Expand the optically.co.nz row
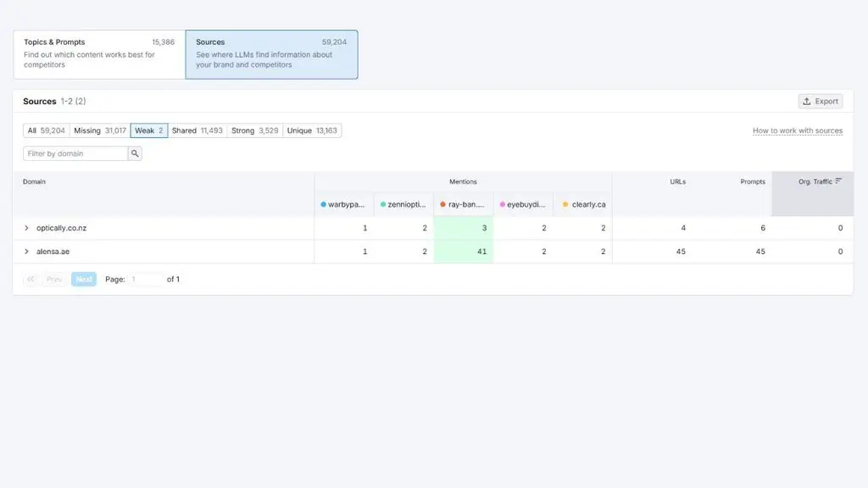This screenshot has width=868, height=488. (x=26, y=228)
